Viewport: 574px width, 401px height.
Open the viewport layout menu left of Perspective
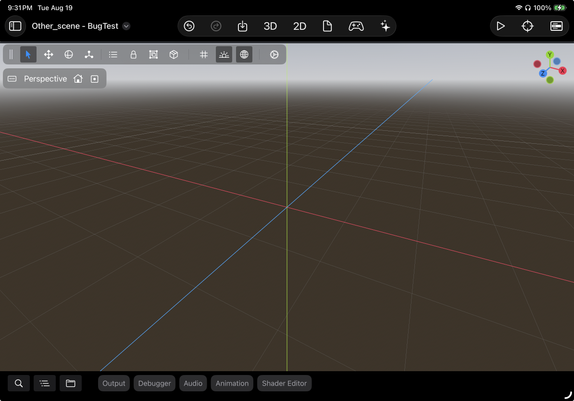pyautogui.click(x=12, y=79)
